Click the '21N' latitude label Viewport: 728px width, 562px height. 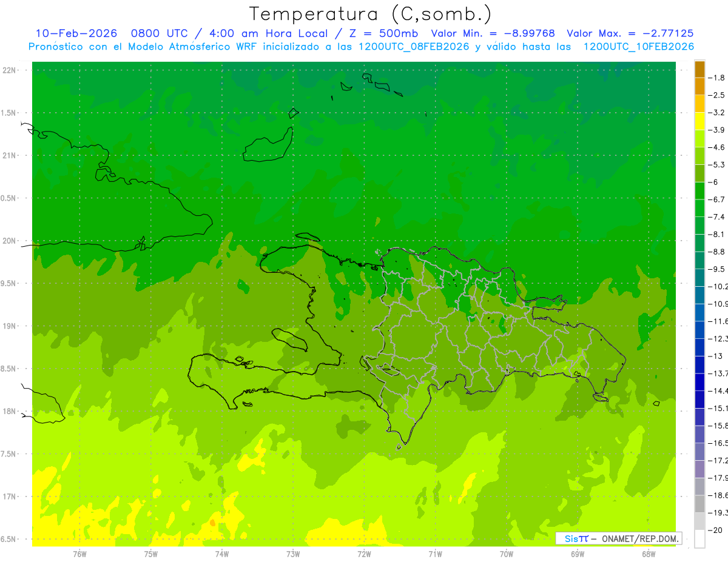[10, 156]
